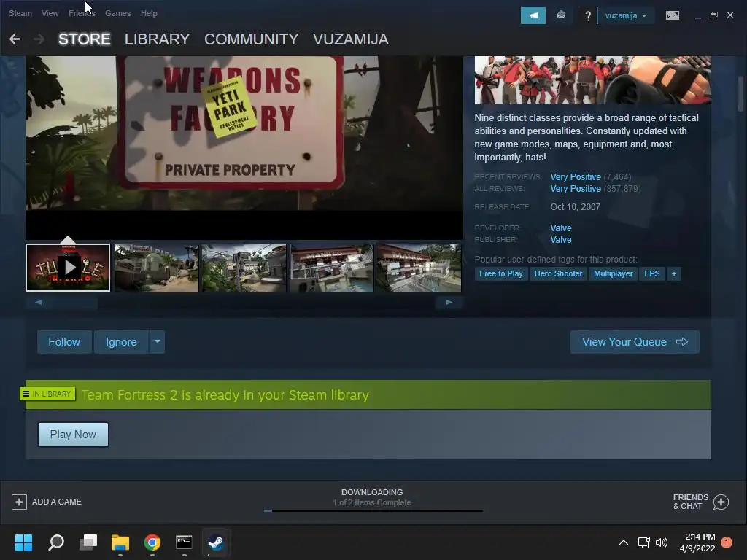Open the View menu

click(50, 13)
